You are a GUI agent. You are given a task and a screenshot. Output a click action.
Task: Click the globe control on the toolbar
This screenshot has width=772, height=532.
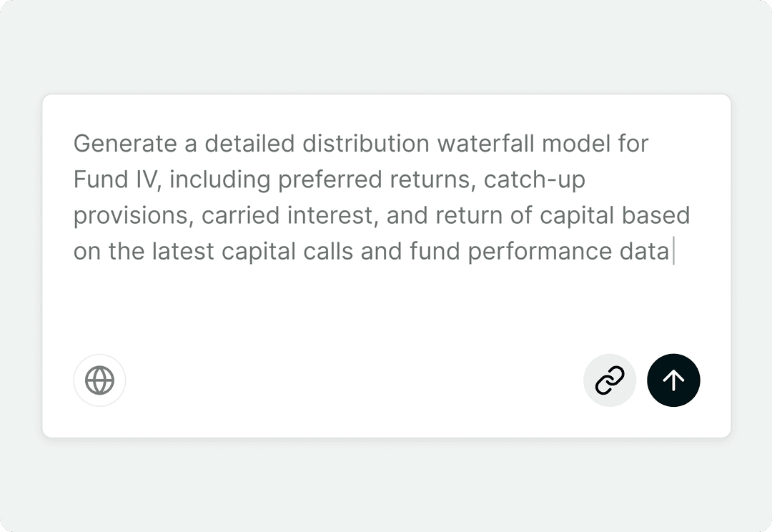[99, 380]
